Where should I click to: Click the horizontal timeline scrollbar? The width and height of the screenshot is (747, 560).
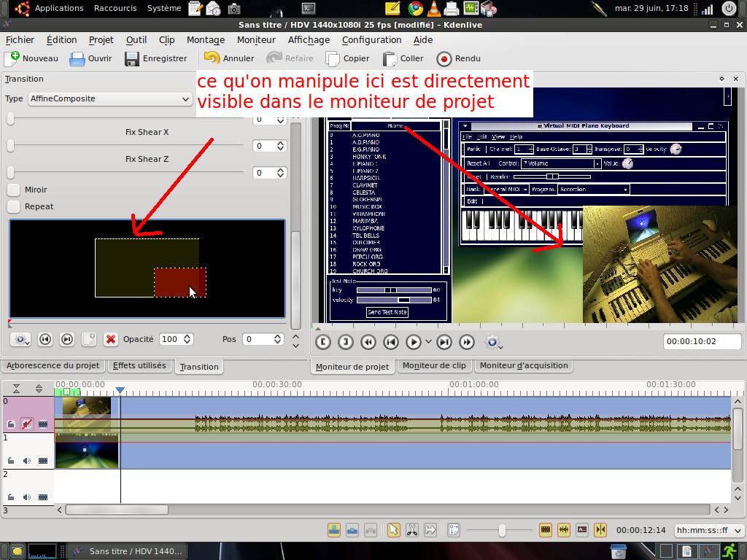pos(117,510)
